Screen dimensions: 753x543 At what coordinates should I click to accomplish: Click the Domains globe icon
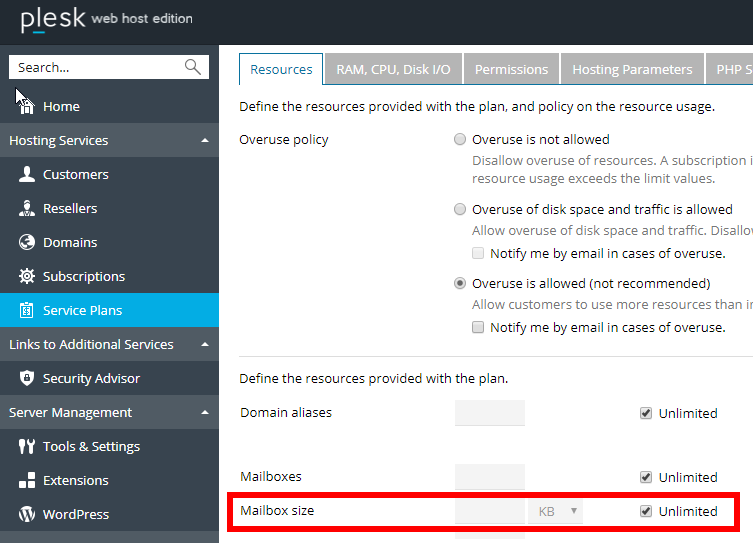(x=26, y=242)
